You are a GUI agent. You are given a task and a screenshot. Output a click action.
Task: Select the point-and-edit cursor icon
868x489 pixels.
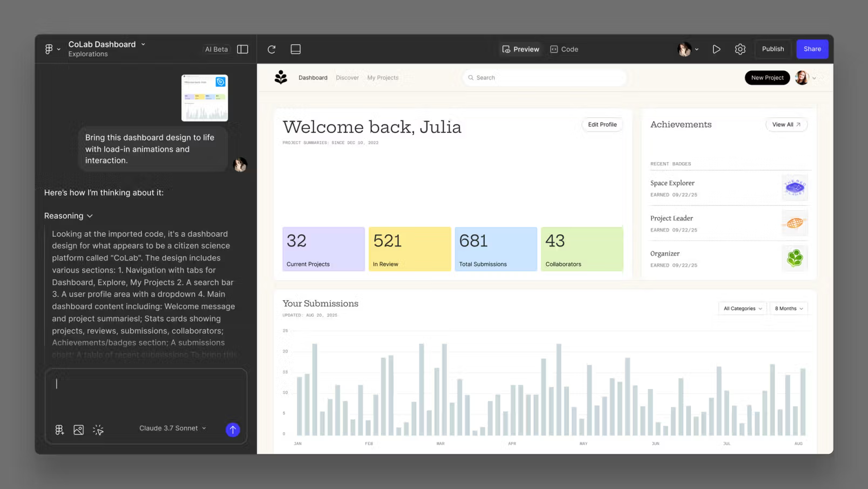(x=98, y=430)
